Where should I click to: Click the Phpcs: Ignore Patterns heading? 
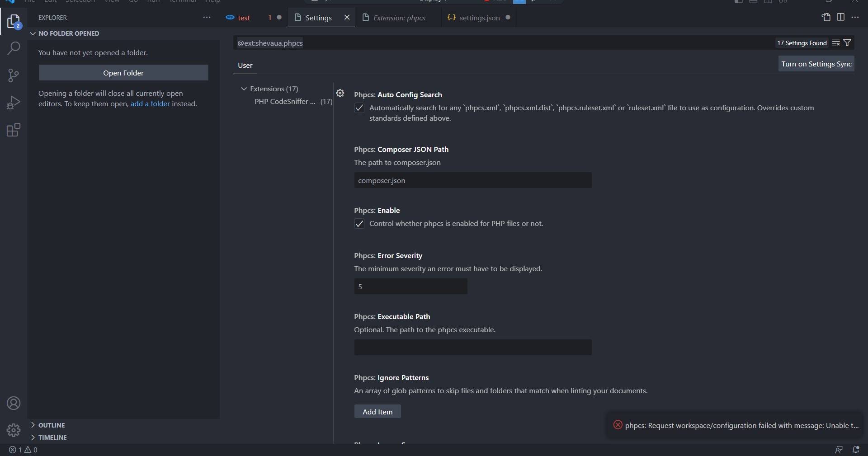[391, 378]
